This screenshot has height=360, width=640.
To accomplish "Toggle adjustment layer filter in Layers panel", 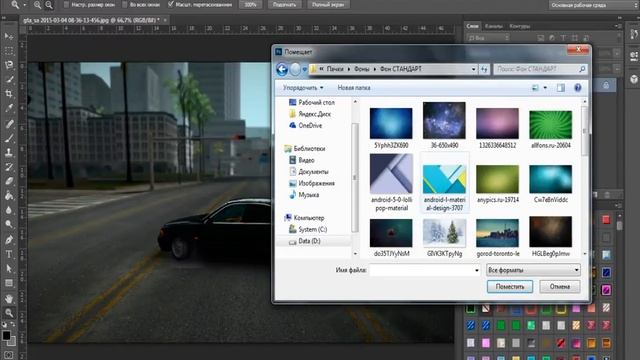I will tap(552, 38).
